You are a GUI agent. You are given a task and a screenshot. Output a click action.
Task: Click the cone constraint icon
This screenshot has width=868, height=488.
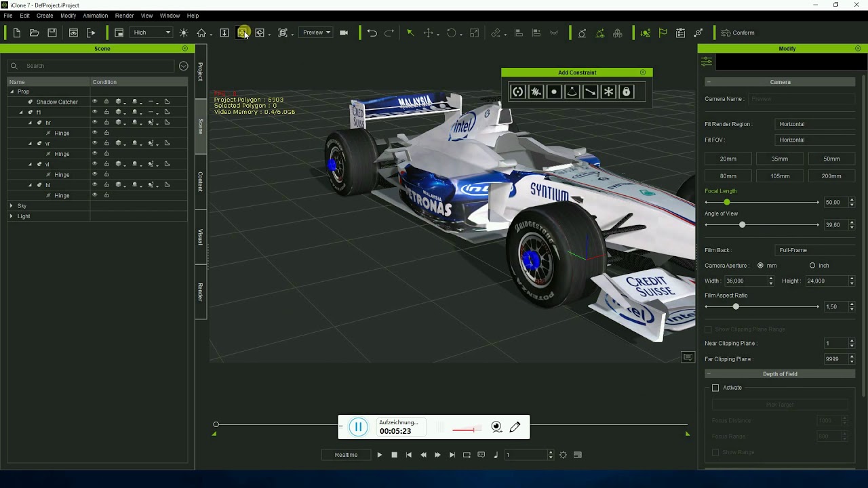(572, 91)
